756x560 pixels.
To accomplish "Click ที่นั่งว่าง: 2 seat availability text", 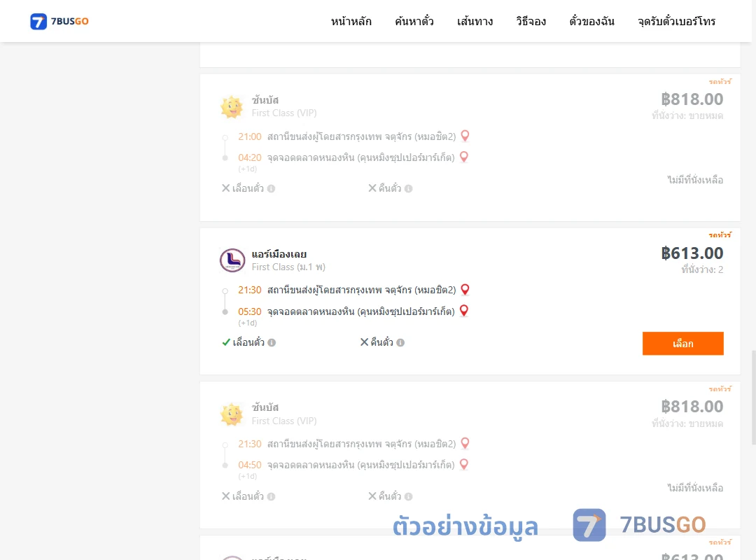I will pyautogui.click(x=702, y=269).
